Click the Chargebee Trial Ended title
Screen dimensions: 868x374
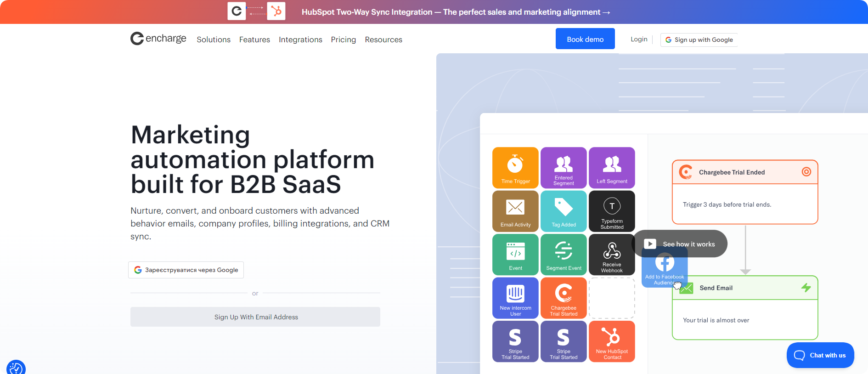click(x=732, y=172)
